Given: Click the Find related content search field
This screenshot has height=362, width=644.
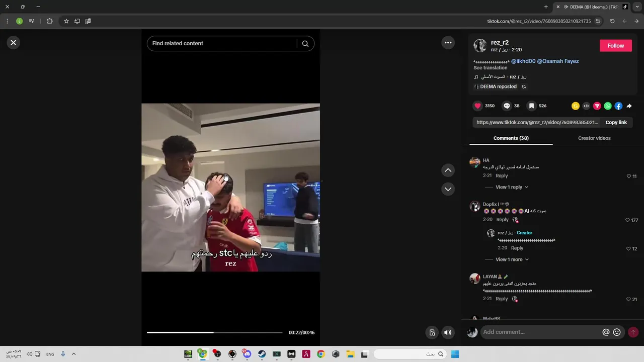Looking at the screenshot, I should 223,44.
